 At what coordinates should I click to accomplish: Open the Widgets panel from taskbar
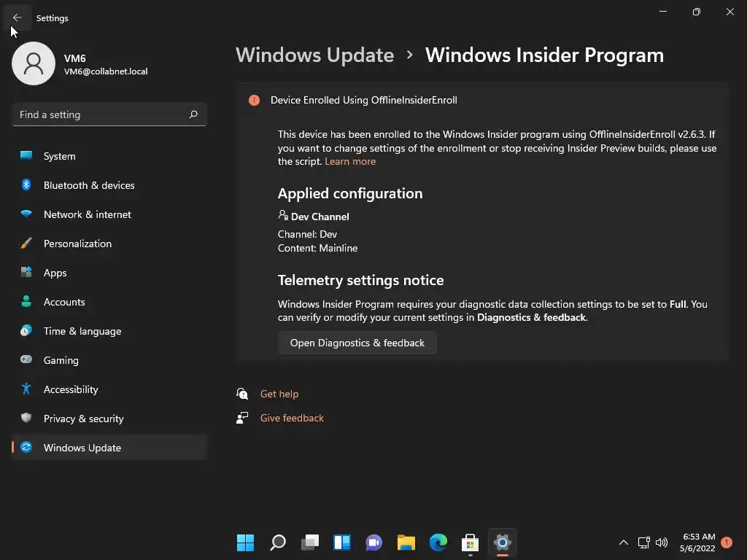point(342,542)
